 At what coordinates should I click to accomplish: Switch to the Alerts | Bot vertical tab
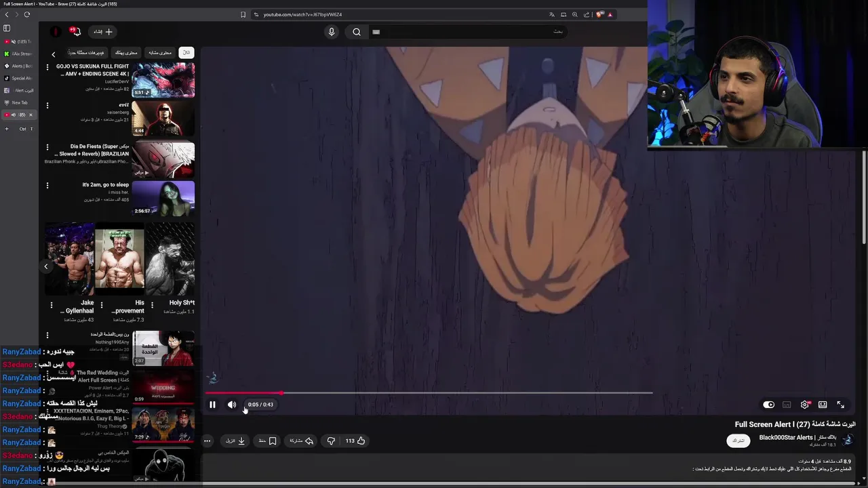pos(18,66)
